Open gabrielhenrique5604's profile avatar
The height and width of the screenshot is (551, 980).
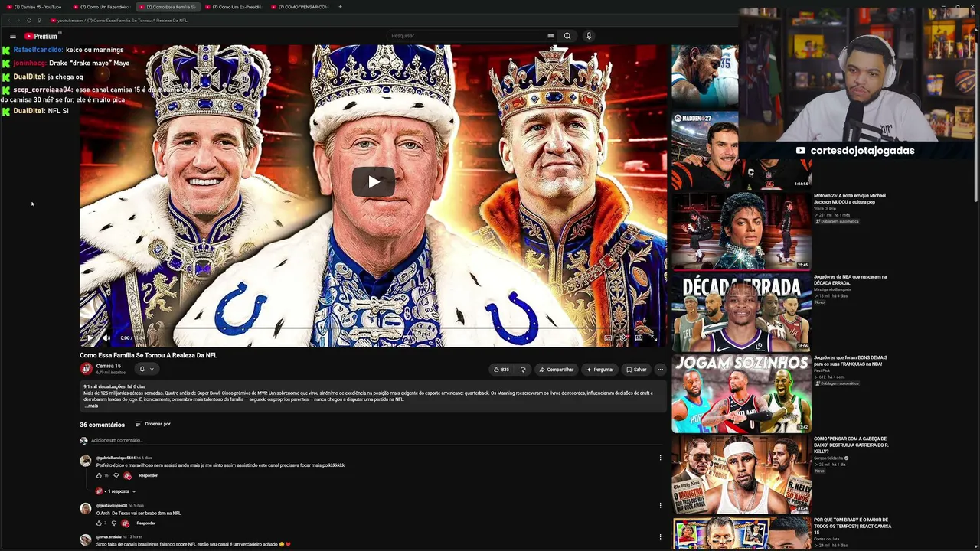[86, 461]
